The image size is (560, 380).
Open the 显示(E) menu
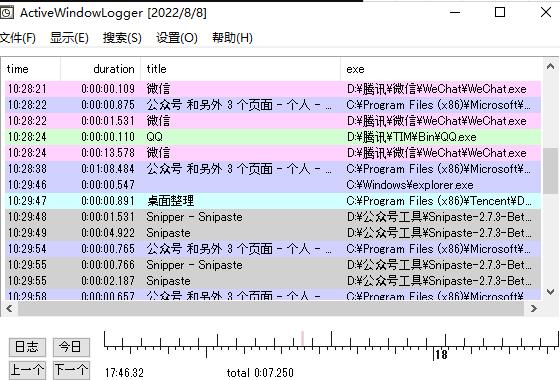69,38
